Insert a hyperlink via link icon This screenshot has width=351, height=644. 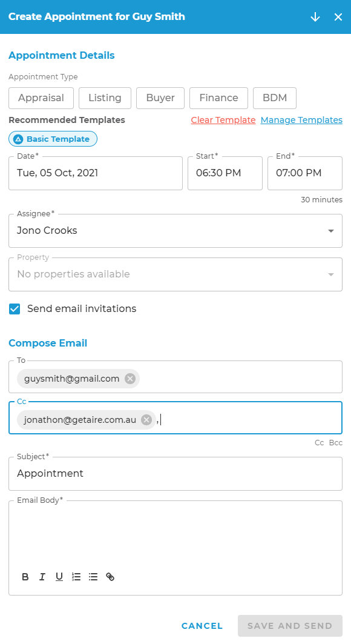pyautogui.click(x=110, y=577)
